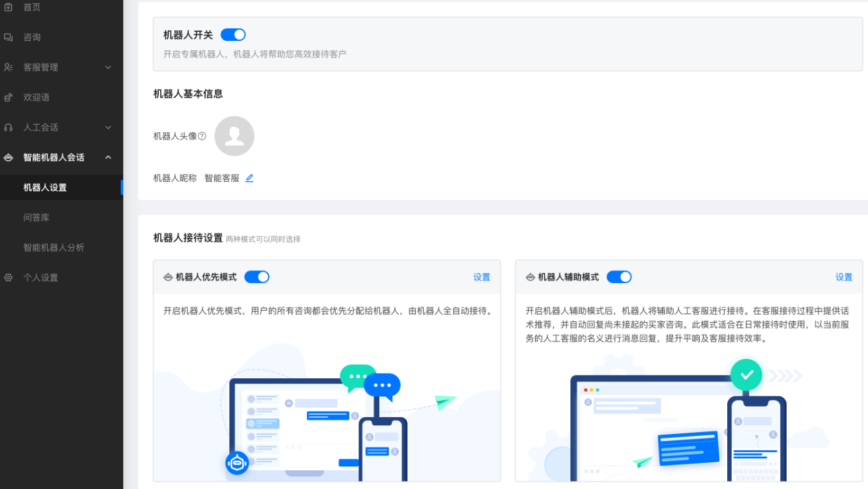Open 设置 for 机器人辅助模式
Screen dimensions: 868x489
click(x=844, y=276)
